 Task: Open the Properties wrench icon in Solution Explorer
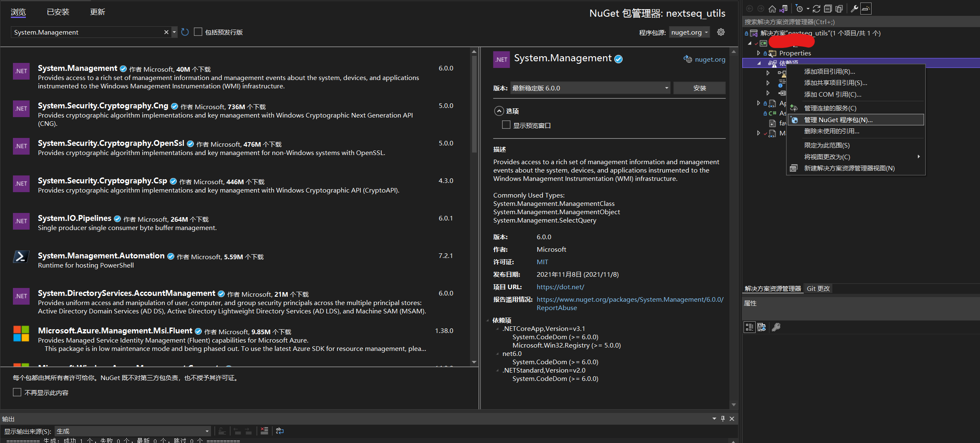pyautogui.click(x=853, y=8)
